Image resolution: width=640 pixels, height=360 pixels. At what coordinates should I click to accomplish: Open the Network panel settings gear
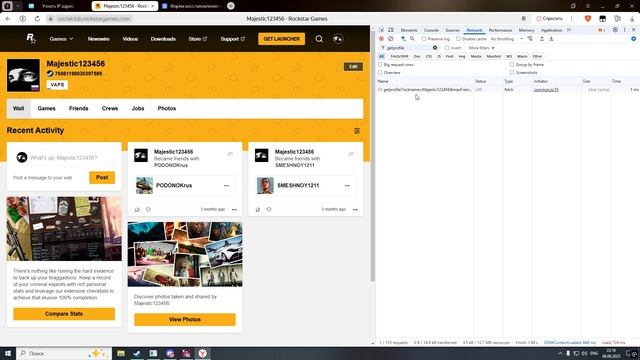point(633,39)
